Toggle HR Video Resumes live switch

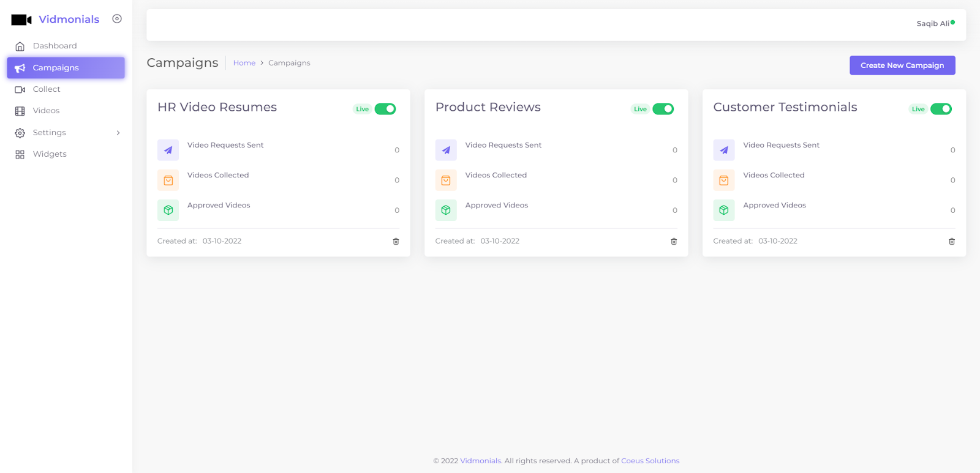point(385,109)
